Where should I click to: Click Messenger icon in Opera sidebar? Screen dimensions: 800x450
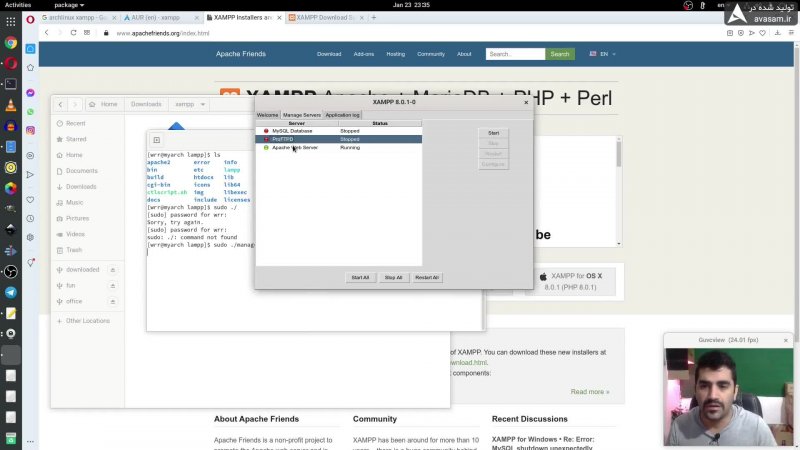tap(31, 93)
